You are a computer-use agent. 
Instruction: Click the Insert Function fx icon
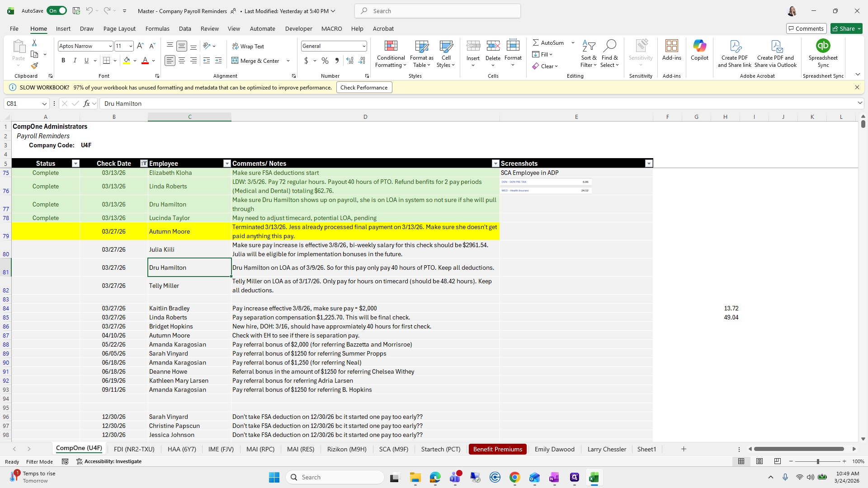(87, 103)
